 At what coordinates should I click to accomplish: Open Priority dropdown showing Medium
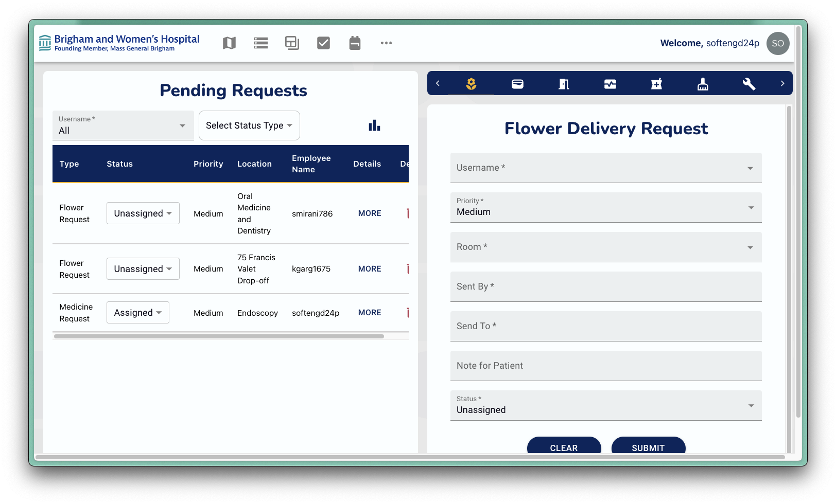pos(605,207)
